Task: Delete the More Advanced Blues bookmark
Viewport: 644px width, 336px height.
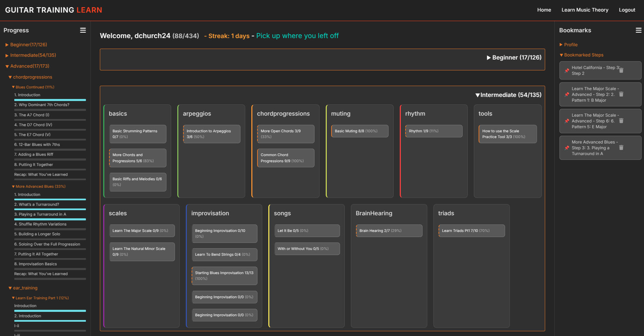Action: click(622, 148)
